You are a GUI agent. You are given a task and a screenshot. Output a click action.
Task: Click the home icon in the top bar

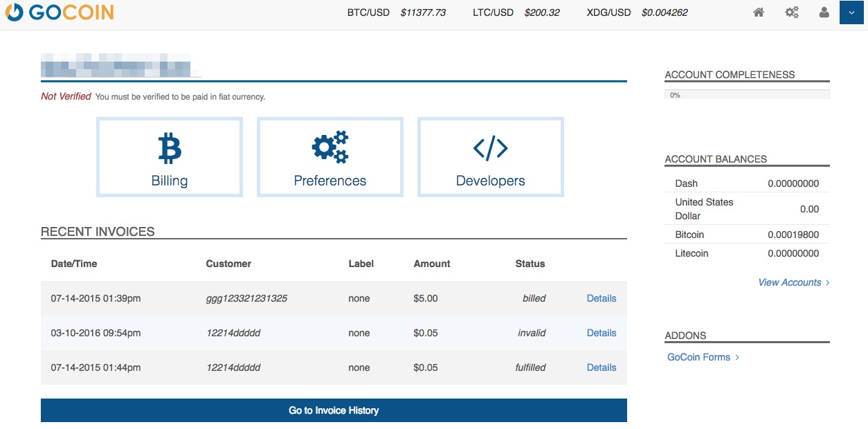point(759,12)
